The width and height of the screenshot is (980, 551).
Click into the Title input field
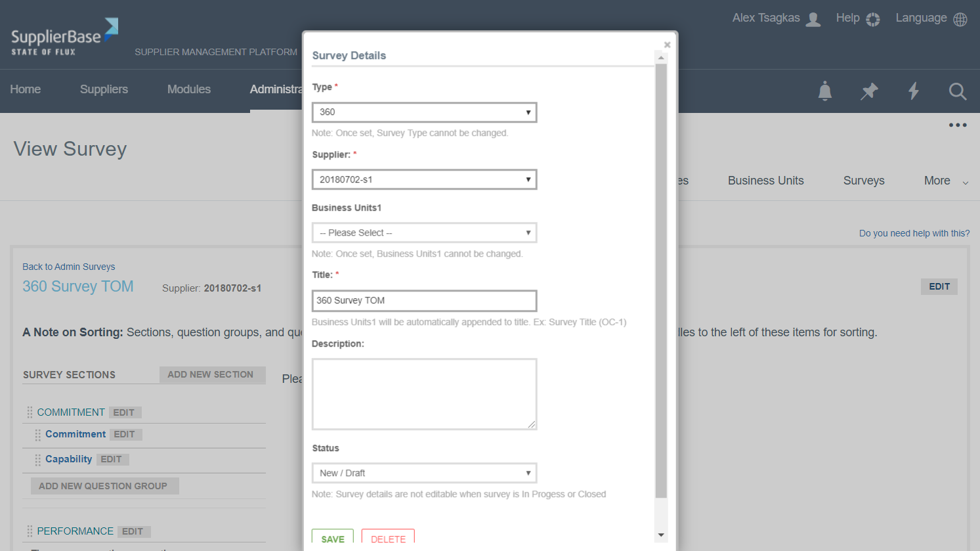pyautogui.click(x=424, y=300)
